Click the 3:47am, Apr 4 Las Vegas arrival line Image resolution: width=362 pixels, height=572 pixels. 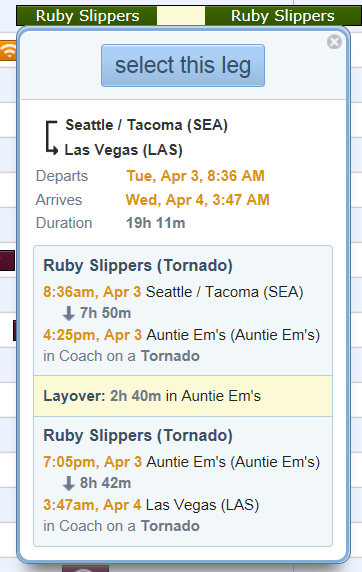coord(151,505)
